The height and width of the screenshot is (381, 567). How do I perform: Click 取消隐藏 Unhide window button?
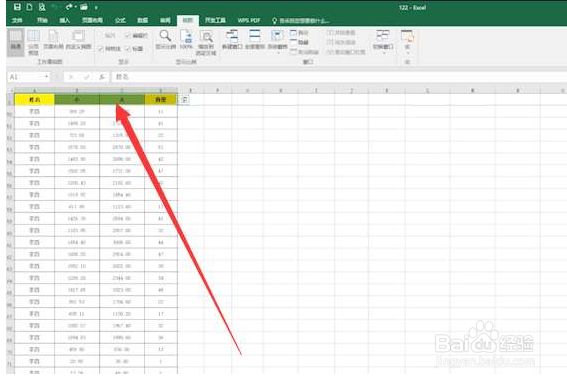click(304, 52)
